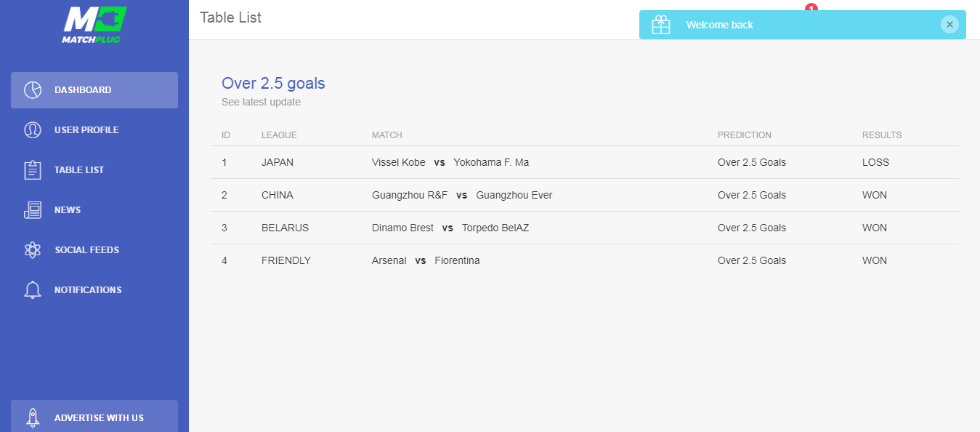980x432 pixels.
Task: Click the User Profile person icon
Action: (33, 130)
